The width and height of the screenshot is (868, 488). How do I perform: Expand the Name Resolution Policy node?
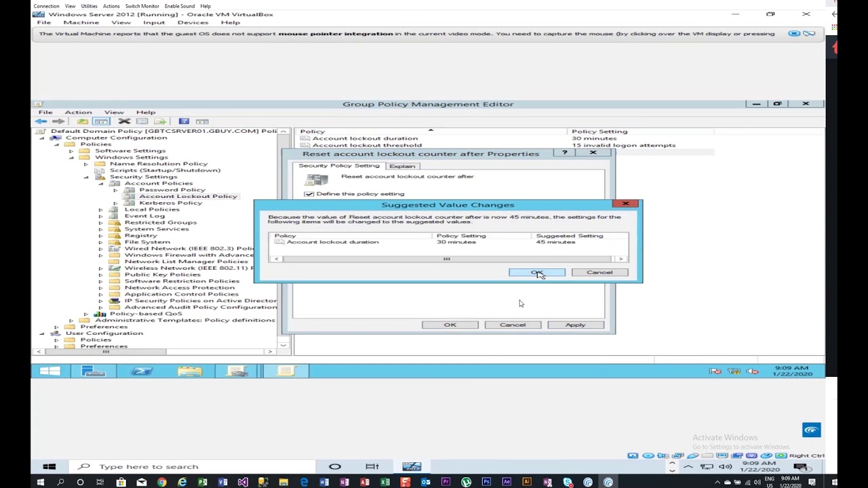pos(86,164)
